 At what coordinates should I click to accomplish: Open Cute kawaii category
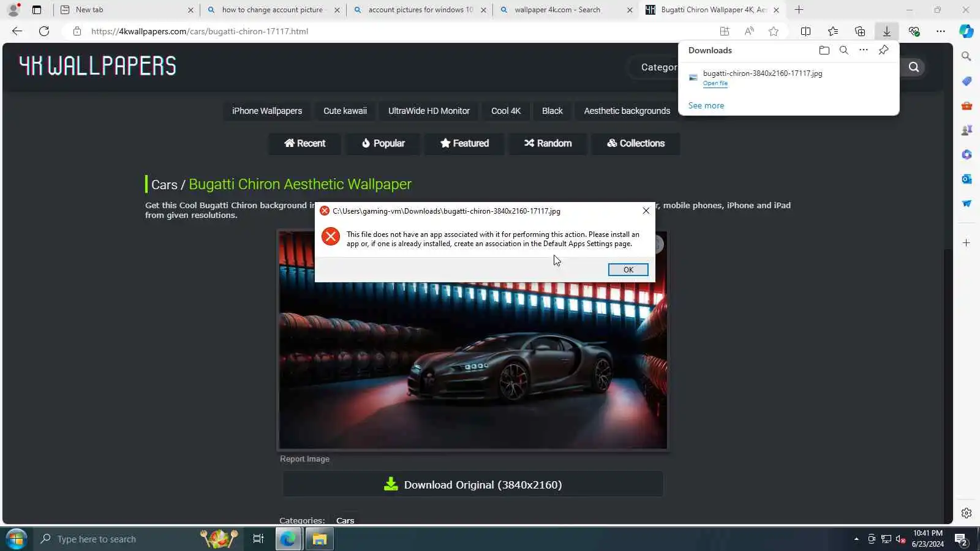click(x=345, y=111)
